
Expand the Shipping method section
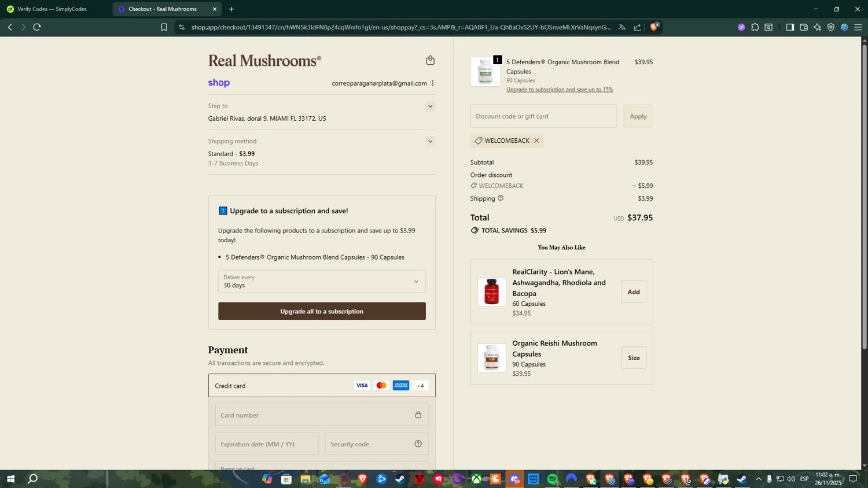pos(430,141)
